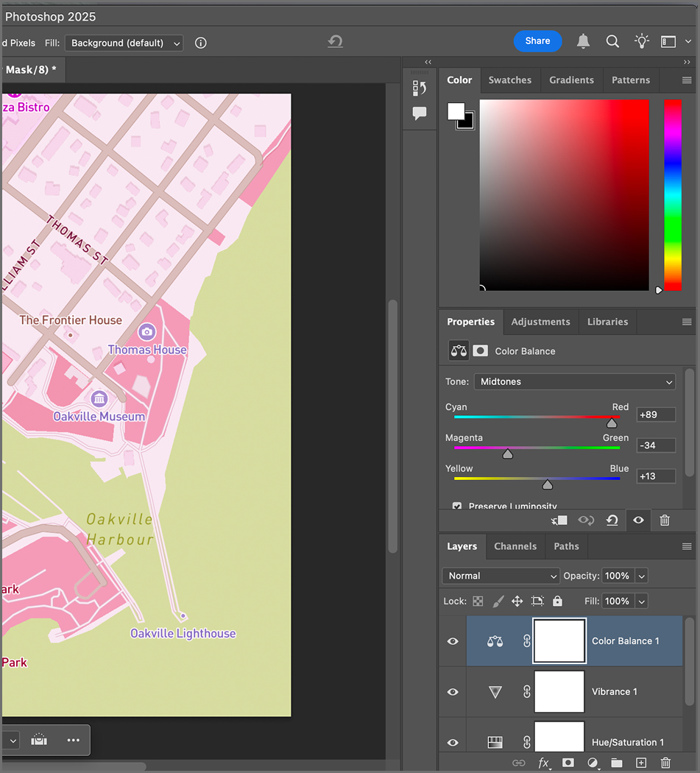The height and width of the screenshot is (773, 700).
Task: Reset Color Balance to defaults in Properties panel
Action: click(612, 520)
